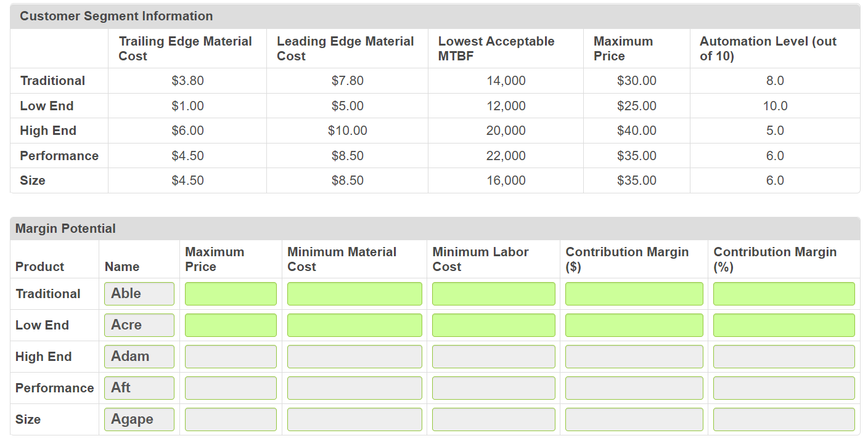The width and height of the screenshot is (868, 441).
Task: Select the Maximum Price input for Acre
Action: (231, 325)
